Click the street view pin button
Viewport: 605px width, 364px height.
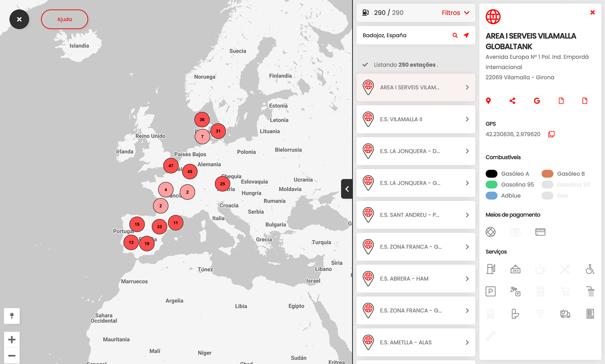[12, 316]
